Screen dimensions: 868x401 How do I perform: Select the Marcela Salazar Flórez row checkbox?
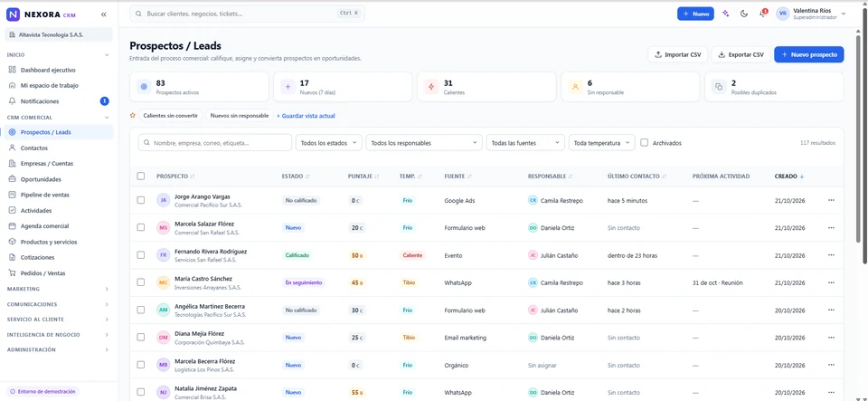tap(141, 227)
